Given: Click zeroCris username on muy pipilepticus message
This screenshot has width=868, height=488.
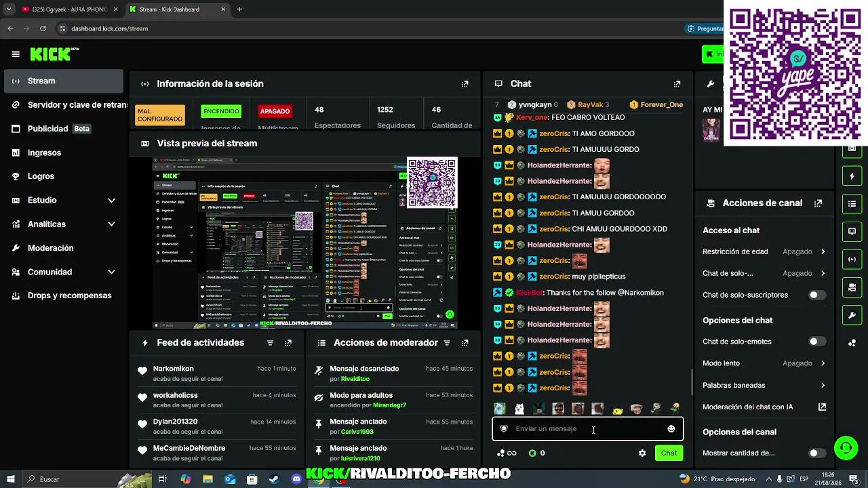Looking at the screenshot, I should (x=553, y=277).
